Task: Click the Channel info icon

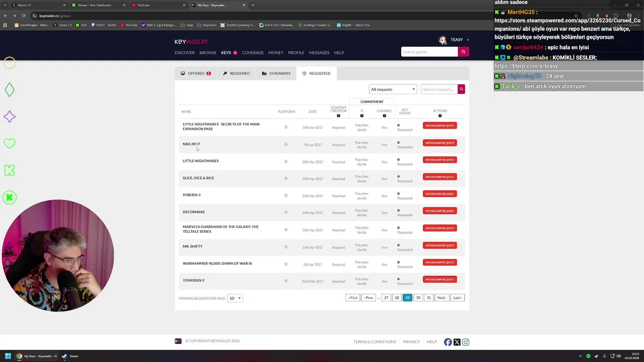Action: (384, 116)
